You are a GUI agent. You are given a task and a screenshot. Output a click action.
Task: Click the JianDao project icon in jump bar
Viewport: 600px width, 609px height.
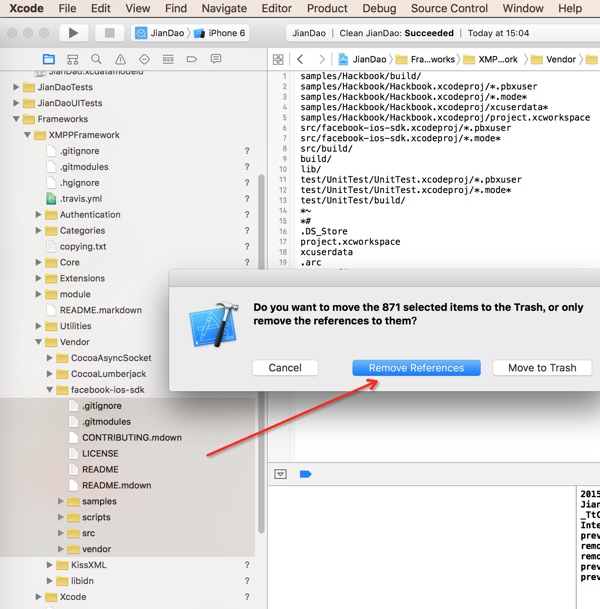pos(343,59)
